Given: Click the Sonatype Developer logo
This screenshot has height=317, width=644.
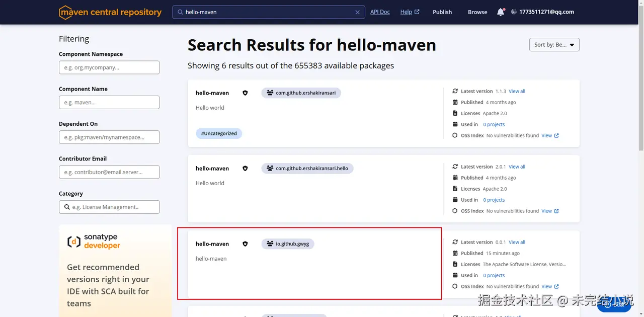Looking at the screenshot, I should pyautogui.click(x=94, y=242).
